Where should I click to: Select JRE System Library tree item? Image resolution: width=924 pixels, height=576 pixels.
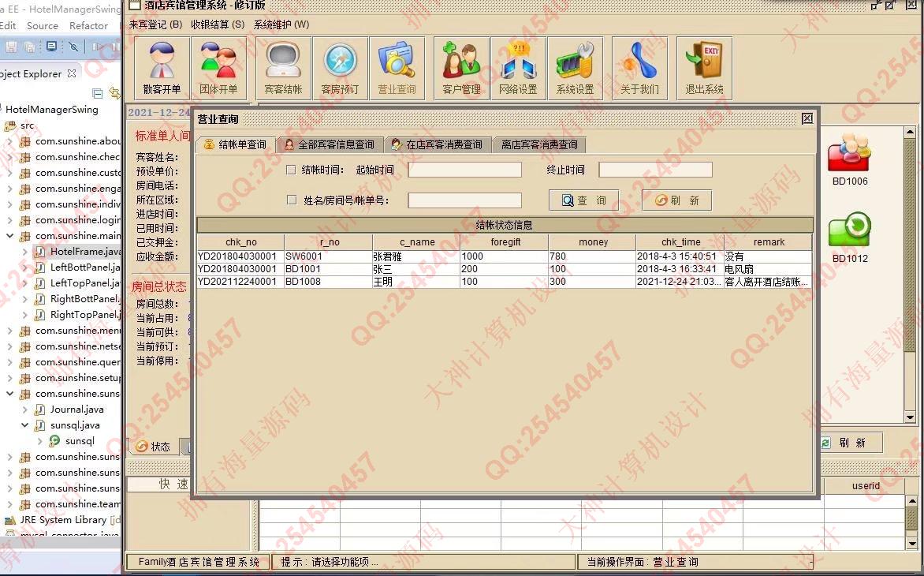[x=62, y=520]
